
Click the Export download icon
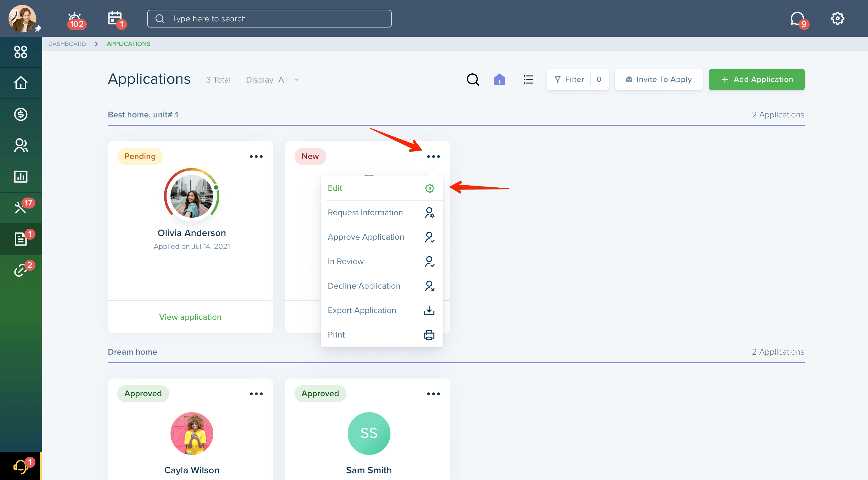tap(429, 310)
